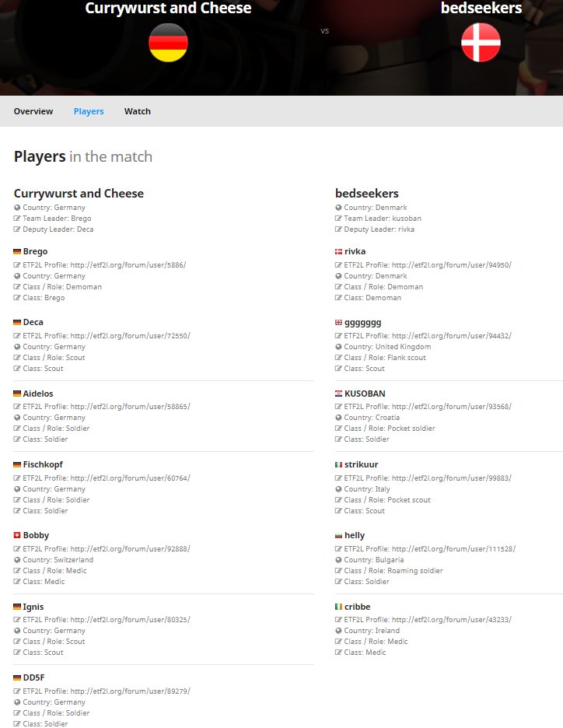Viewport: 563px width, 728px height.
Task: Open ggggggg's ETF2L profile link
Action: tap(452, 336)
